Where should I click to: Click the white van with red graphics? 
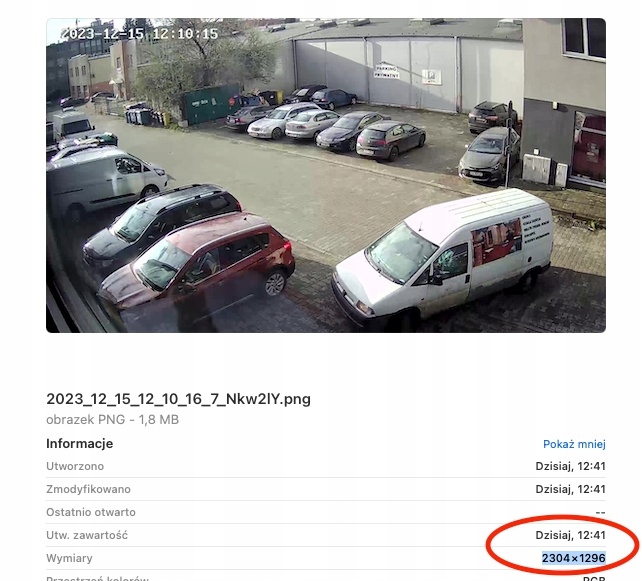[442, 257]
